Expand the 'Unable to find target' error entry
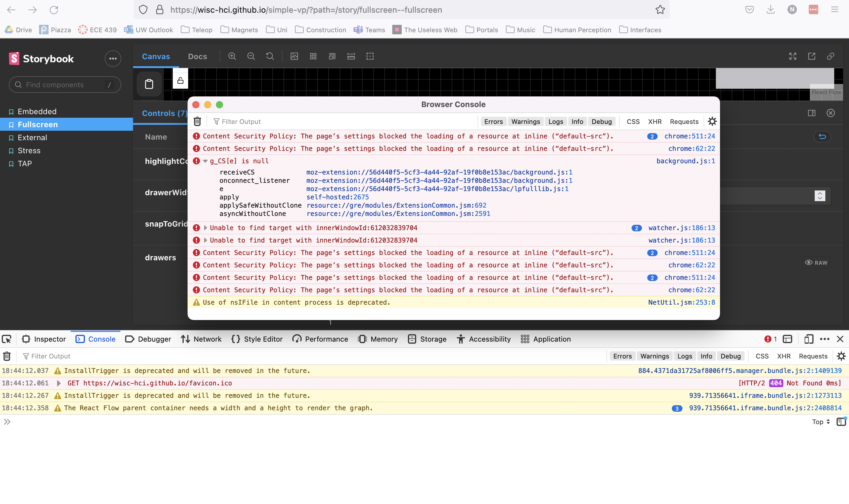 [206, 227]
